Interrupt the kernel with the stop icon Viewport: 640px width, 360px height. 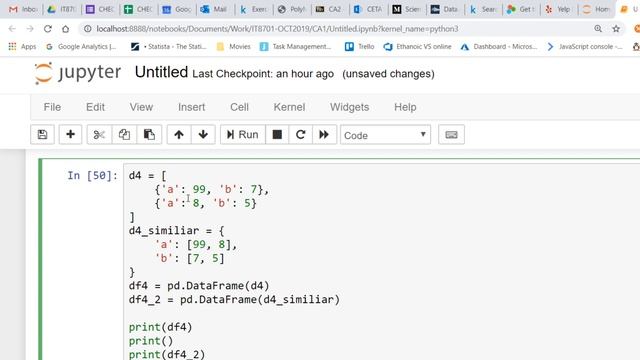click(277, 135)
